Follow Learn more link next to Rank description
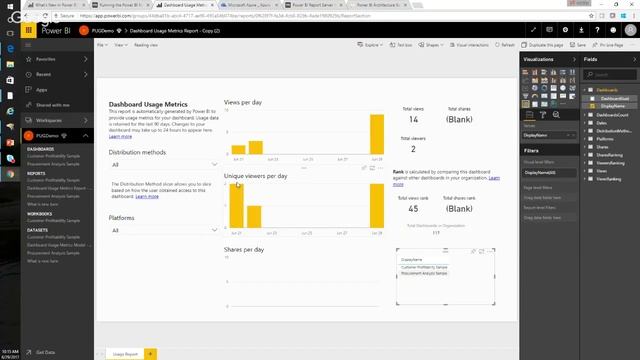 pyautogui.click(x=494, y=178)
